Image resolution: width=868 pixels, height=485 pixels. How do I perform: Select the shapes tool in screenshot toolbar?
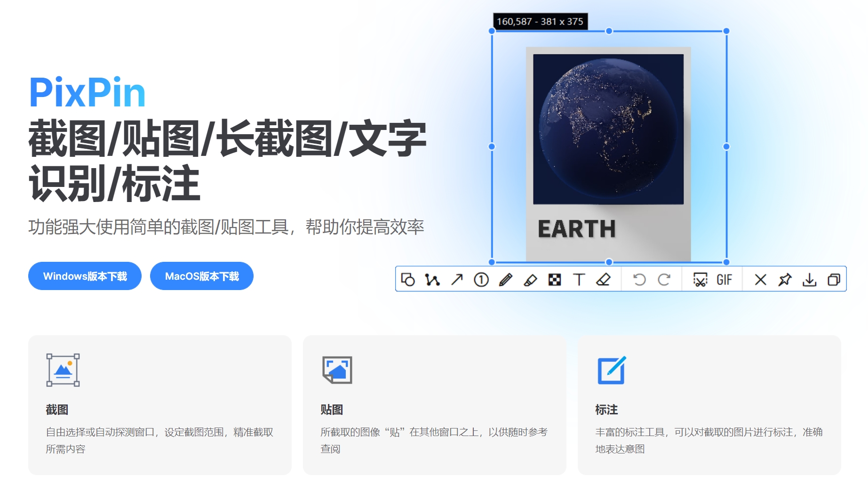(x=408, y=280)
